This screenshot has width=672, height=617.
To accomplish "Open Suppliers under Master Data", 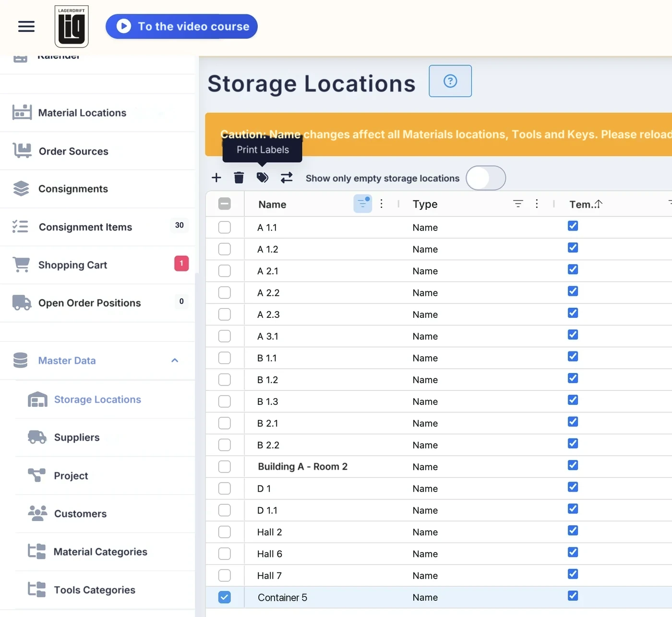I will 105,437.
